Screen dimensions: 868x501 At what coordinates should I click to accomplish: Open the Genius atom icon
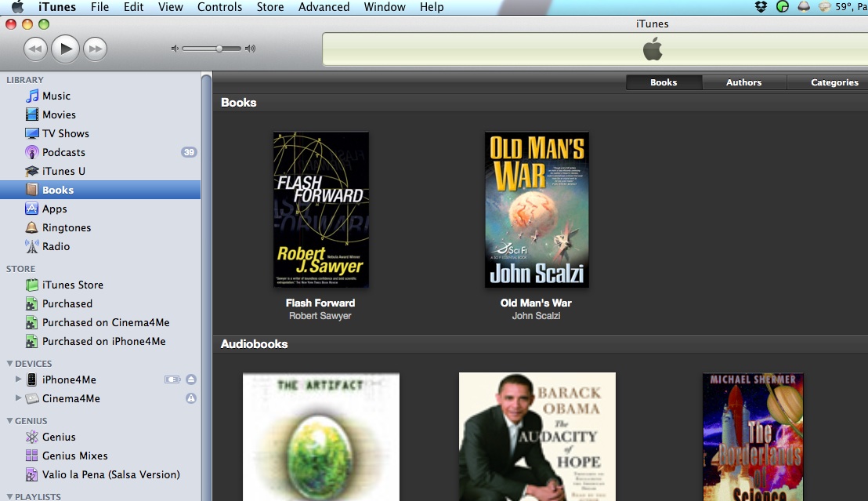tap(32, 437)
